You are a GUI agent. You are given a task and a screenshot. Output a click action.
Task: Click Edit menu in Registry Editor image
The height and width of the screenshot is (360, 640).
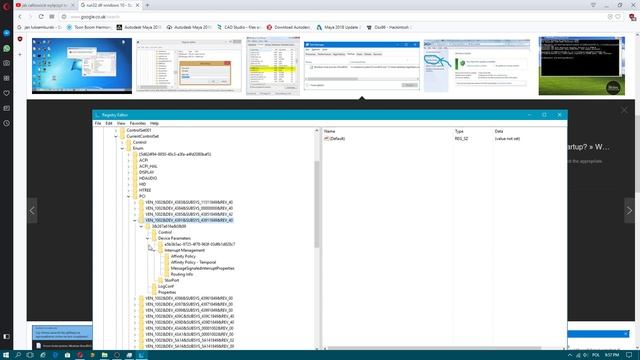[109, 123]
